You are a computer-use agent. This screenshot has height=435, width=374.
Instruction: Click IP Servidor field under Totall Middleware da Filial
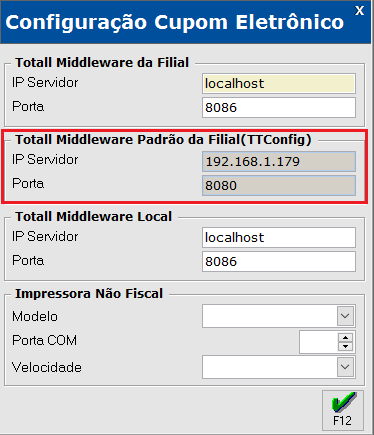tap(279, 83)
